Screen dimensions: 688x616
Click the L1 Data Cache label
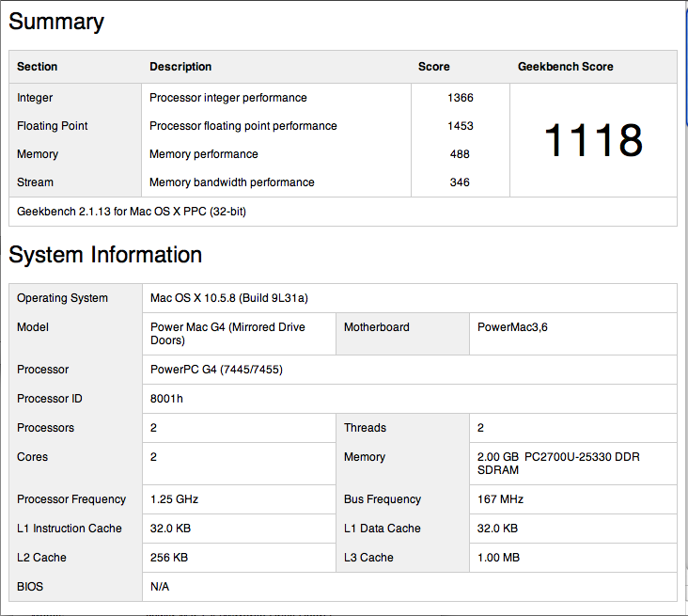(x=383, y=529)
